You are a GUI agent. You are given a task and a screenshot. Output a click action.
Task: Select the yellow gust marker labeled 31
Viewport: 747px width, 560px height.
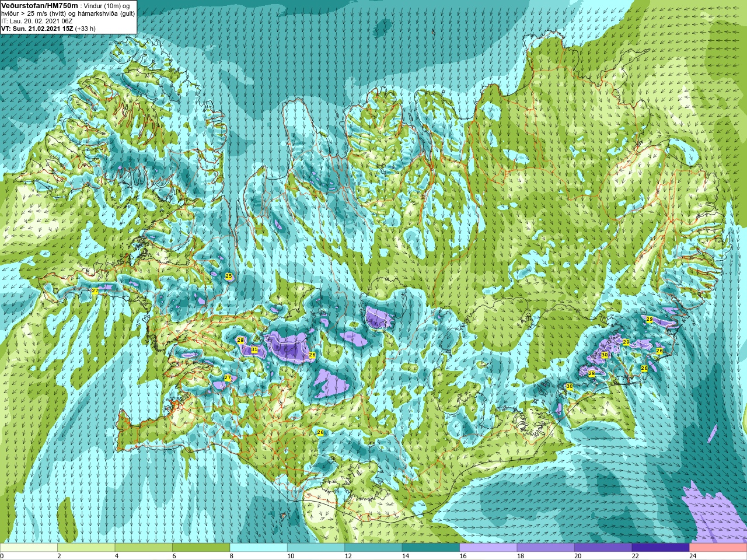[254, 350]
